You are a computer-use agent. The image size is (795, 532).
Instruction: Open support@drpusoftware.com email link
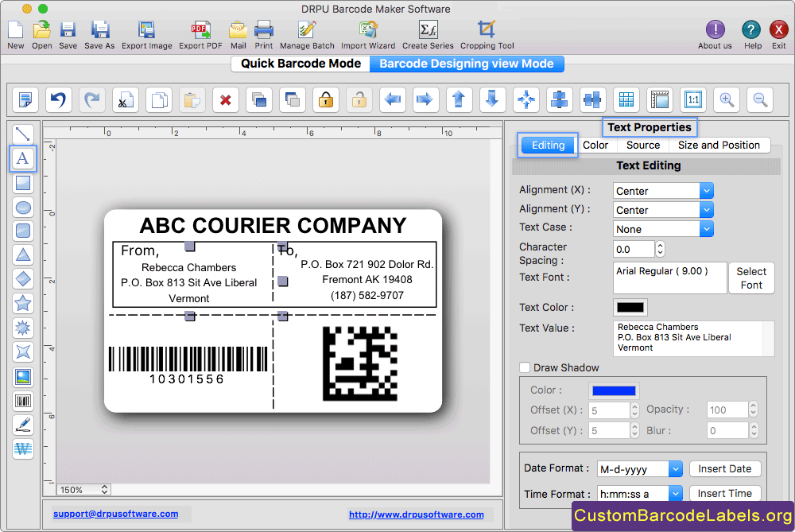click(115, 514)
